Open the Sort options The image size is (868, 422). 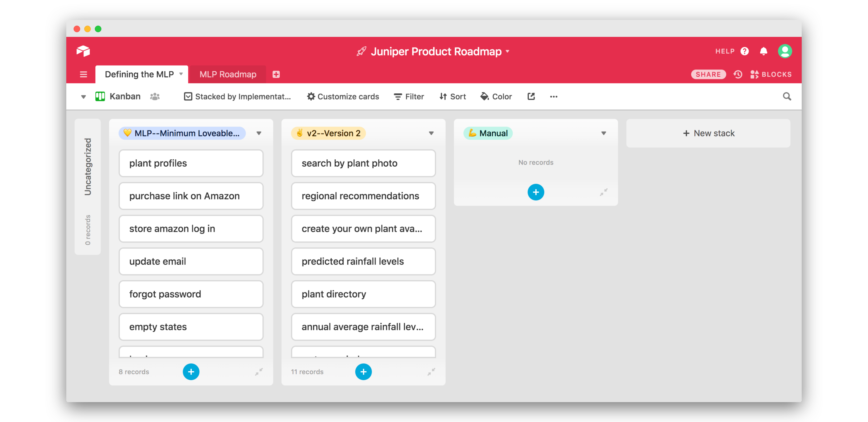click(x=452, y=97)
